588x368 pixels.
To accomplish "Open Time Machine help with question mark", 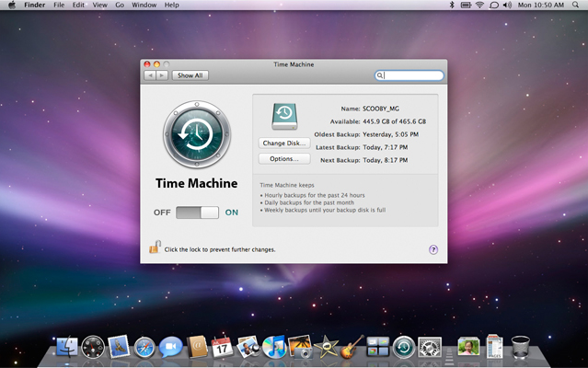I will click(x=433, y=249).
